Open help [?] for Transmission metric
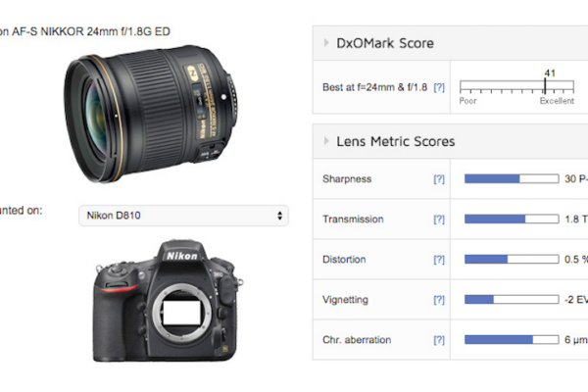 point(439,220)
